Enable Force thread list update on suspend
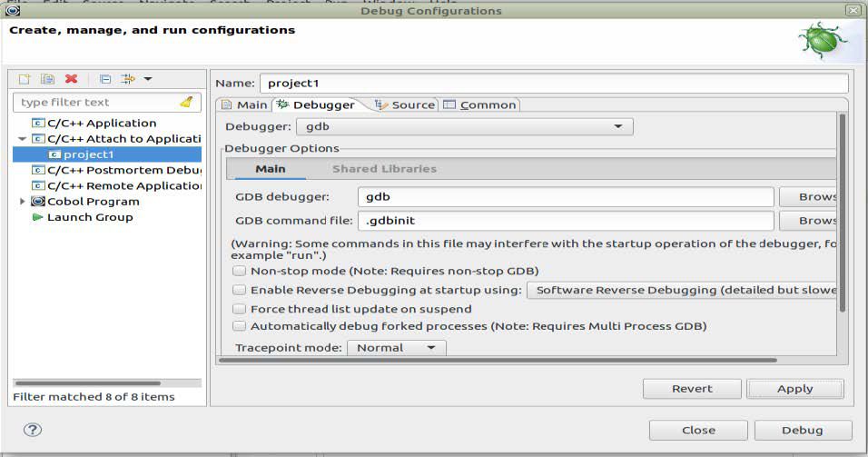 [x=239, y=309]
